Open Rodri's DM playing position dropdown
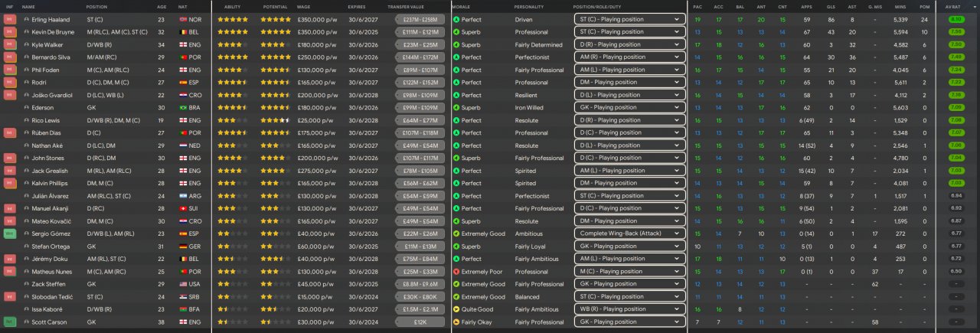980x333 pixels. point(629,83)
